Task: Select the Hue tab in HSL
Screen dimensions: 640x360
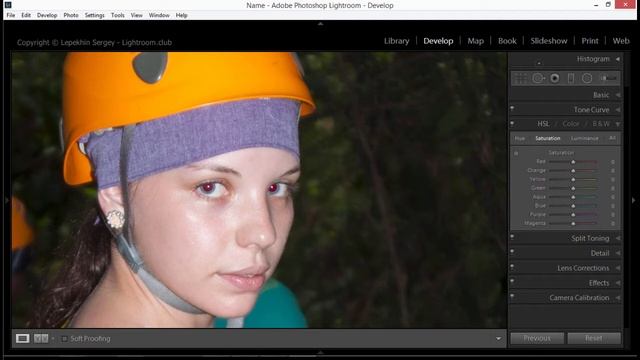Action: pos(520,138)
